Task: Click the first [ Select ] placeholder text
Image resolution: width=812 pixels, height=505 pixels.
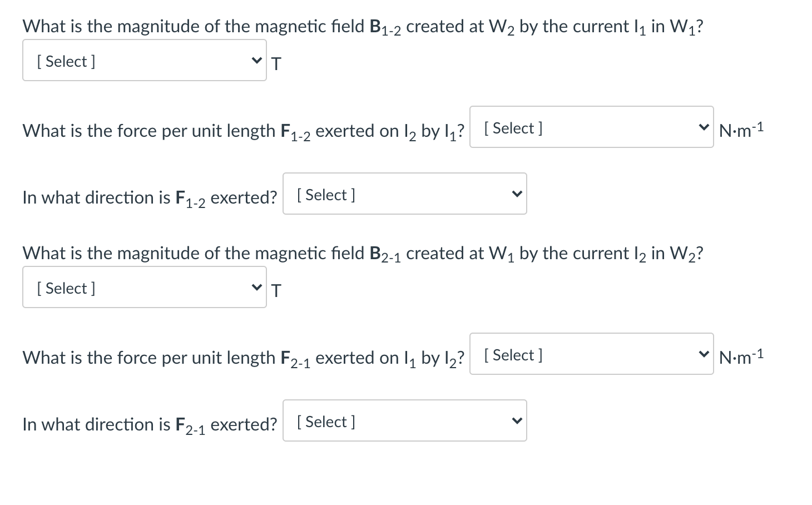Action: [x=66, y=61]
